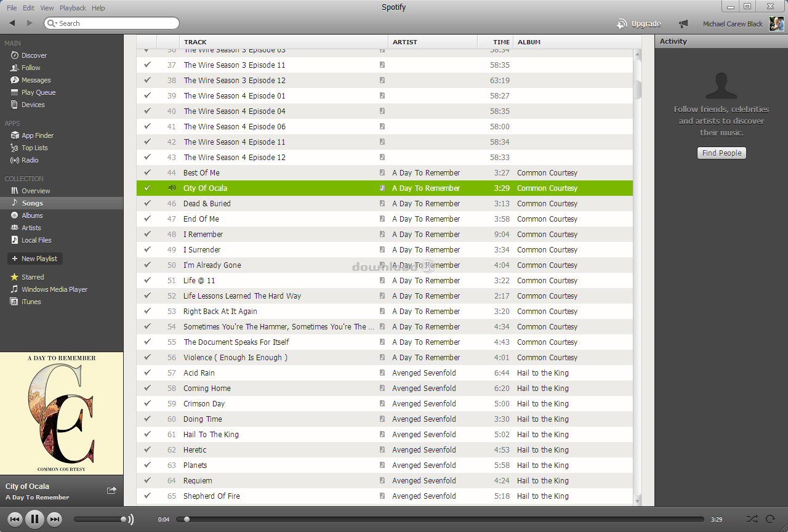Viewport: 788px width, 532px height.
Task: Uncheck the track Best Of Me
Action: [x=147, y=172]
